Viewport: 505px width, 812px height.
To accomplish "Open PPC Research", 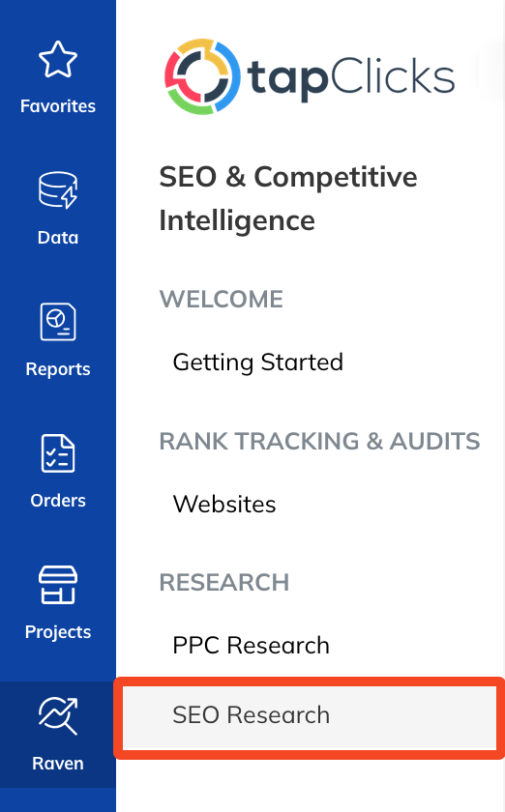I will pyautogui.click(x=251, y=646).
